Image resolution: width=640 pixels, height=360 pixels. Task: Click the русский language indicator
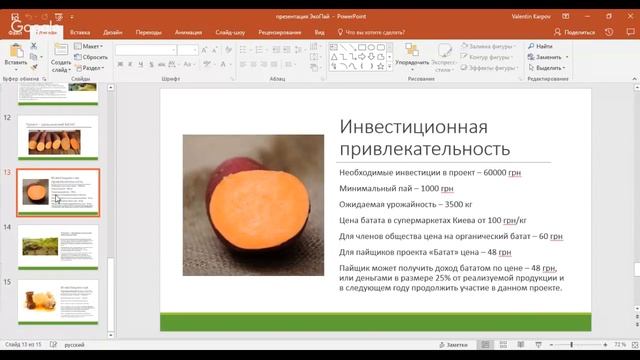pos(74,345)
